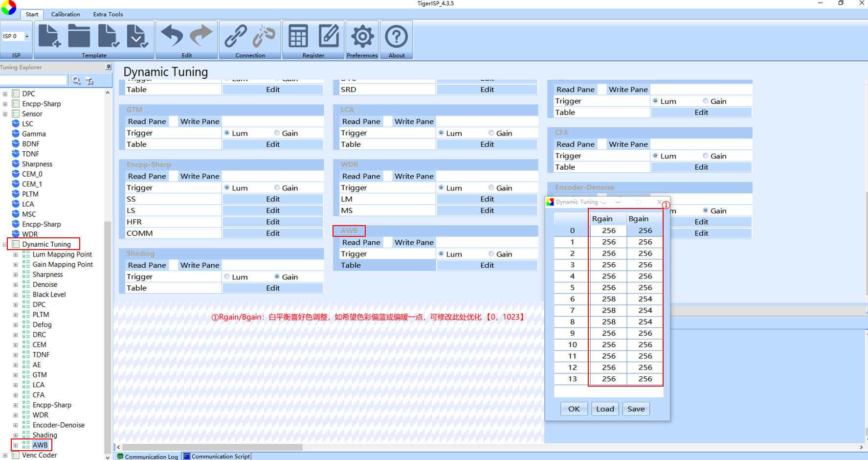Click the About question mark icon
The height and width of the screenshot is (460, 868).
(x=397, y=36)
